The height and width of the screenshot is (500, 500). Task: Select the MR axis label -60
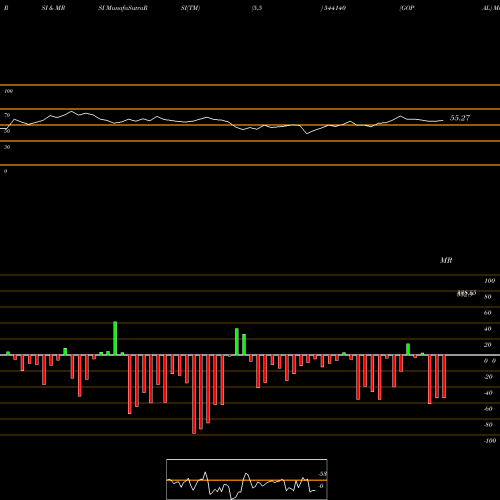coord(488,409)
